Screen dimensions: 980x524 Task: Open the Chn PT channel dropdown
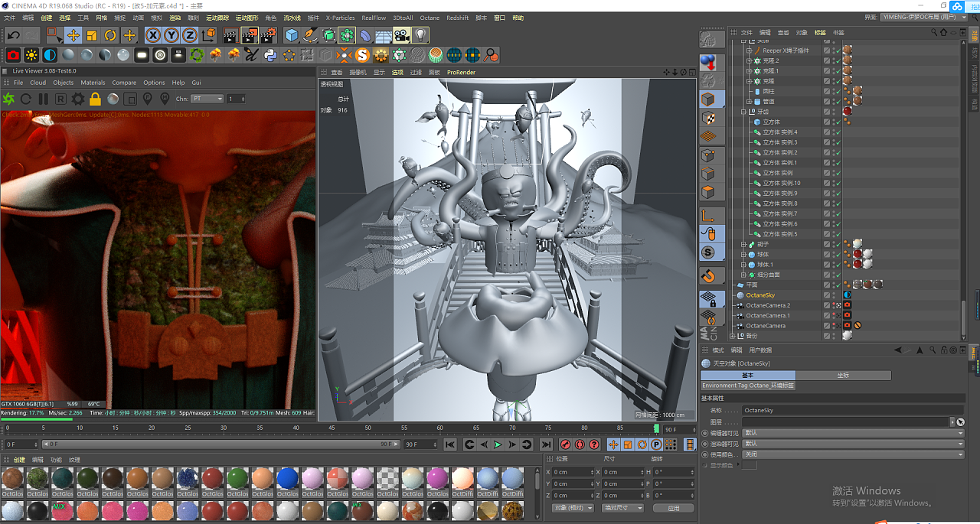click(207, 99)
